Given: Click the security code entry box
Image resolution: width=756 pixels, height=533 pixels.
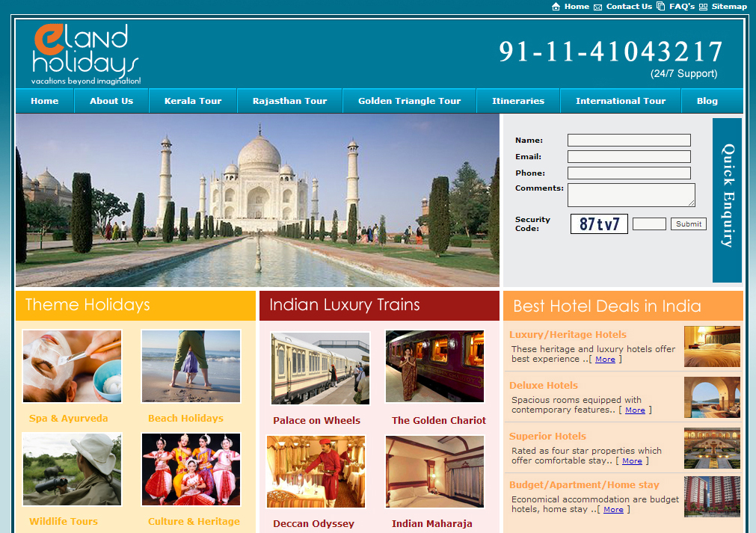Looking at the screenshot, I should pos(648,224).
